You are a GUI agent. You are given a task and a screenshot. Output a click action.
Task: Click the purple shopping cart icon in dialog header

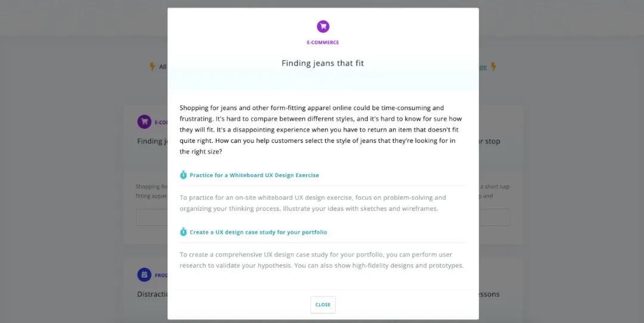(323, 26)
